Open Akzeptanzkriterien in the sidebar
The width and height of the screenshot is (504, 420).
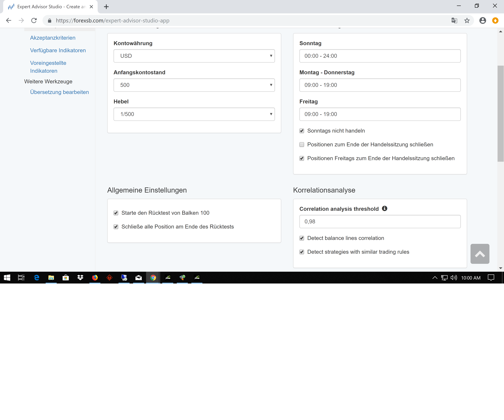tap(52, 38)
